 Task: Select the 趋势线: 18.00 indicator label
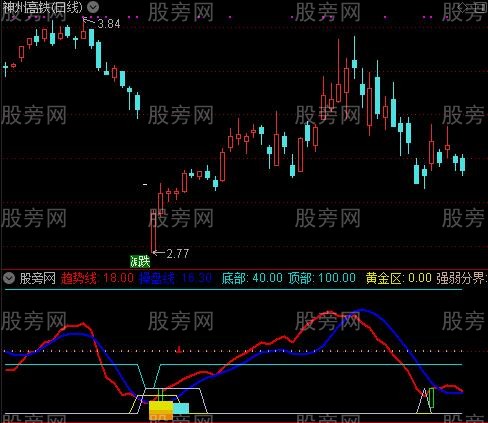tap(97, 278)
